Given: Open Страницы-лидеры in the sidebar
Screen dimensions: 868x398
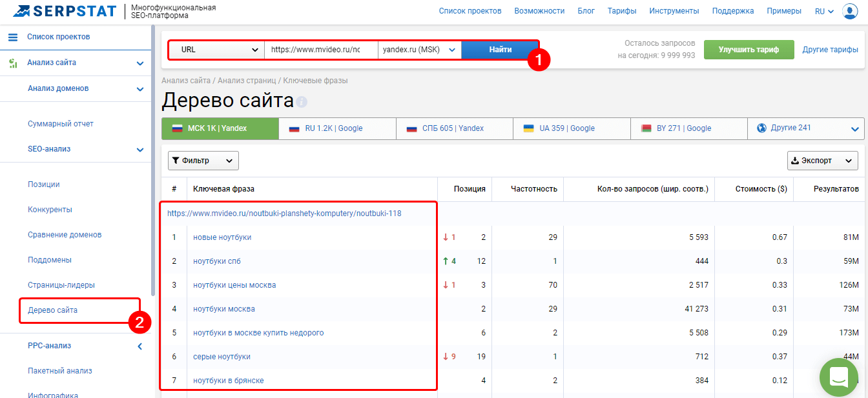Looking at the screenshot, I should 61,285.
